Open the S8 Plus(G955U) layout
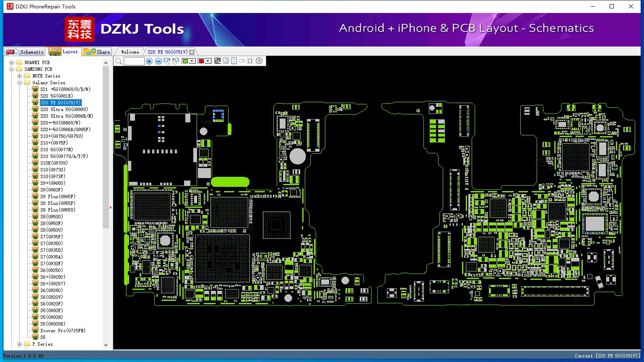Viewport: 644px width, 362px height. pos(58,210)
